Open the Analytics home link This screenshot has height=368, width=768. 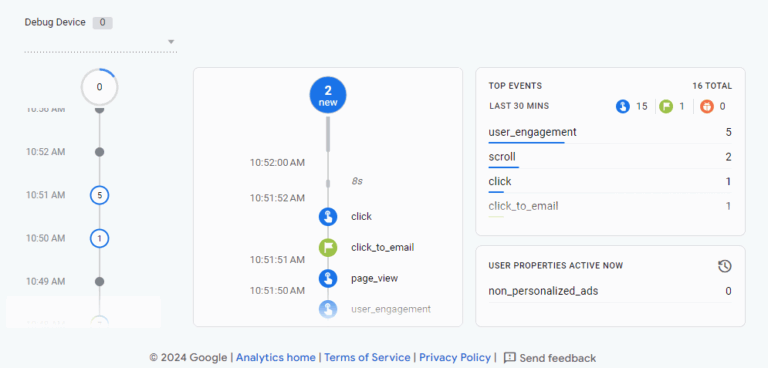276,358
